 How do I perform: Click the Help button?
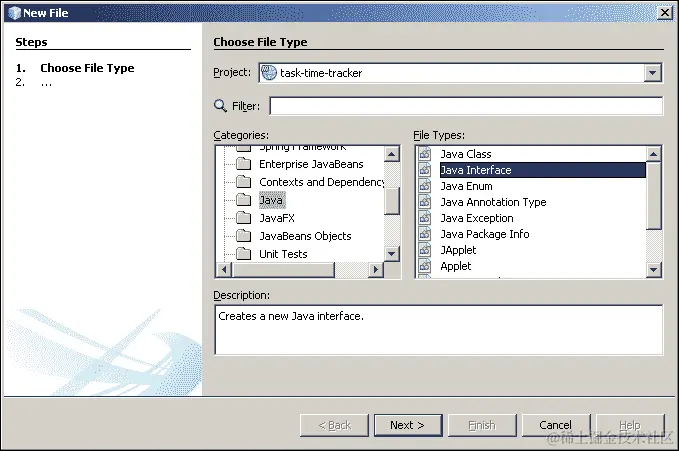630,425
